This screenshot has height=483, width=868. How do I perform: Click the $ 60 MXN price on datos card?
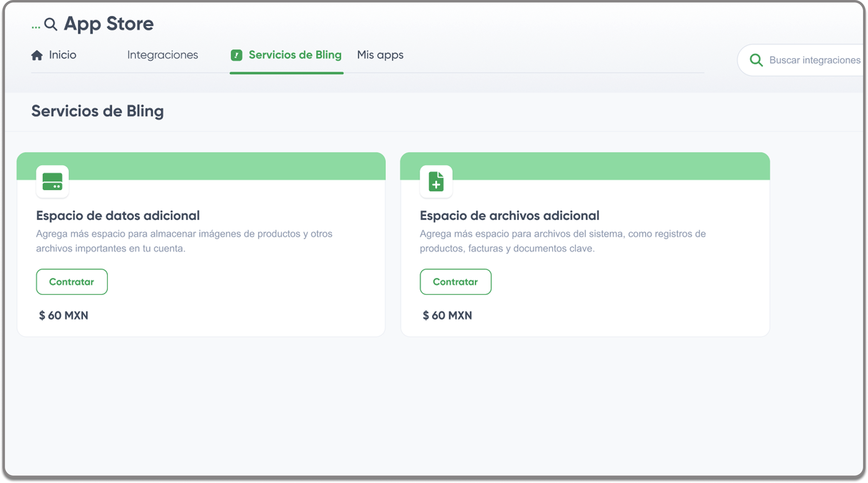64,315
